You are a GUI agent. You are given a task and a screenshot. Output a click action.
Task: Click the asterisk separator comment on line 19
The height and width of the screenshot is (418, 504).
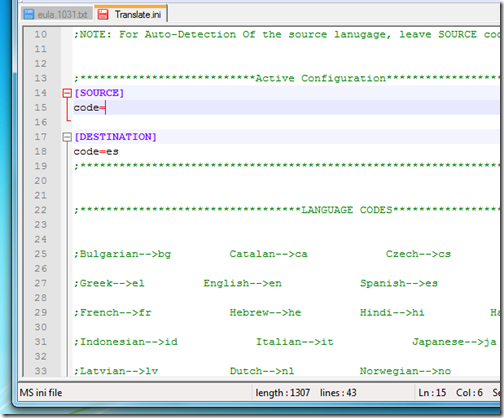pyautogui.click(x=286, y=166)
